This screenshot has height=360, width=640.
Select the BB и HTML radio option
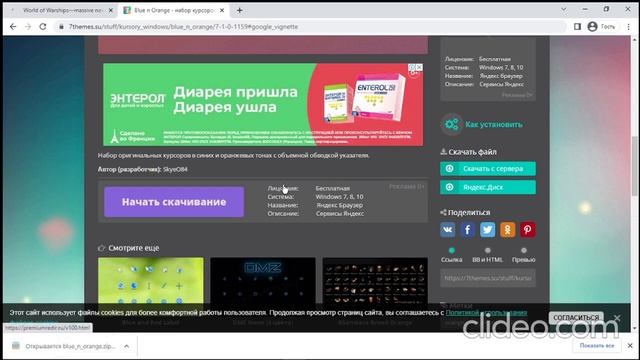(x=487, y=250)
